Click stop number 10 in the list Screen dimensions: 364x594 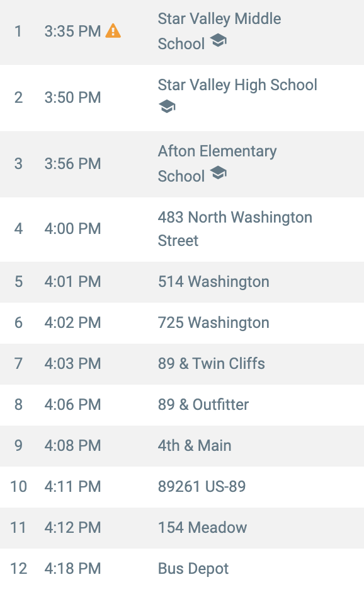click(18, 486)
